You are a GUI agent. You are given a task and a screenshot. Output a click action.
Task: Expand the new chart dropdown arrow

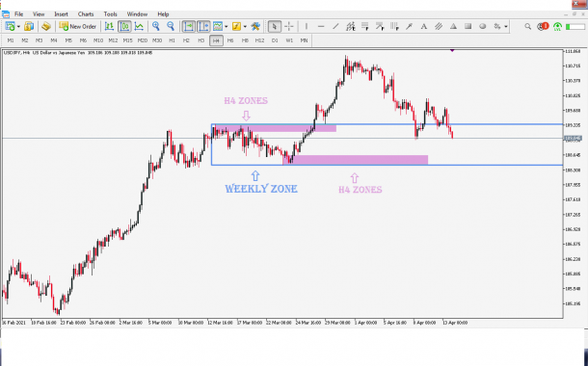point(18,27)
